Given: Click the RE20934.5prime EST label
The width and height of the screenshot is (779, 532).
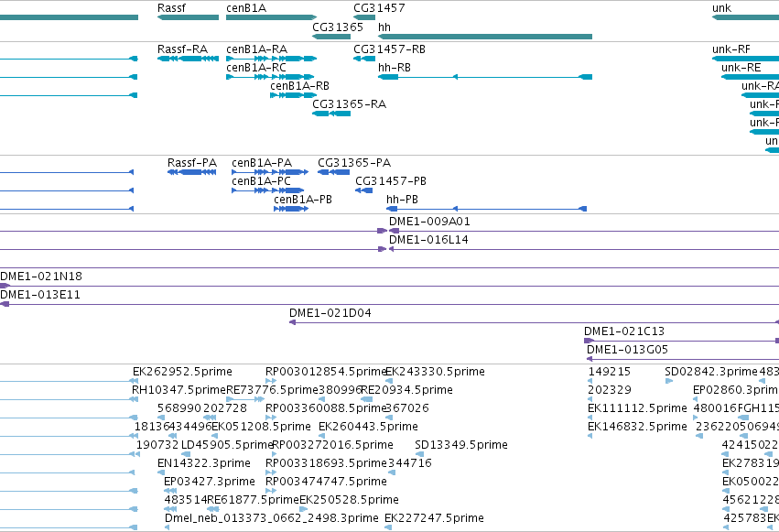Looking at the screenshot, I should 406,390.
